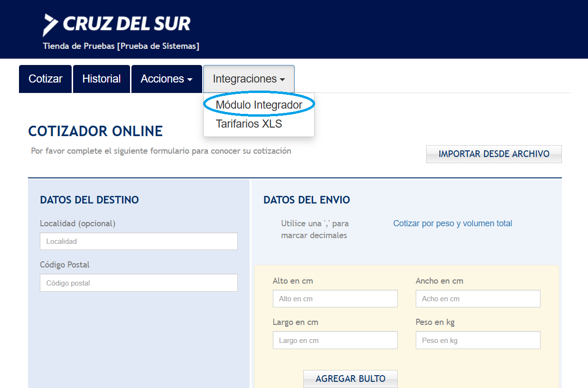The image size is (588, 388).
Task: Select the Ancho en cm input field
Action: pyautogui.click(x=478, y=299)
